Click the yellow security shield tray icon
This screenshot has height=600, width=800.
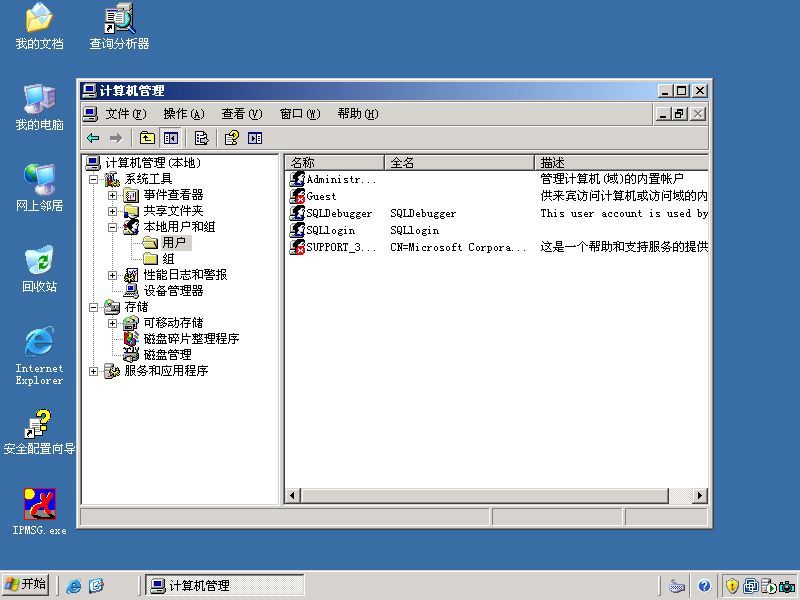coord(732,586)
